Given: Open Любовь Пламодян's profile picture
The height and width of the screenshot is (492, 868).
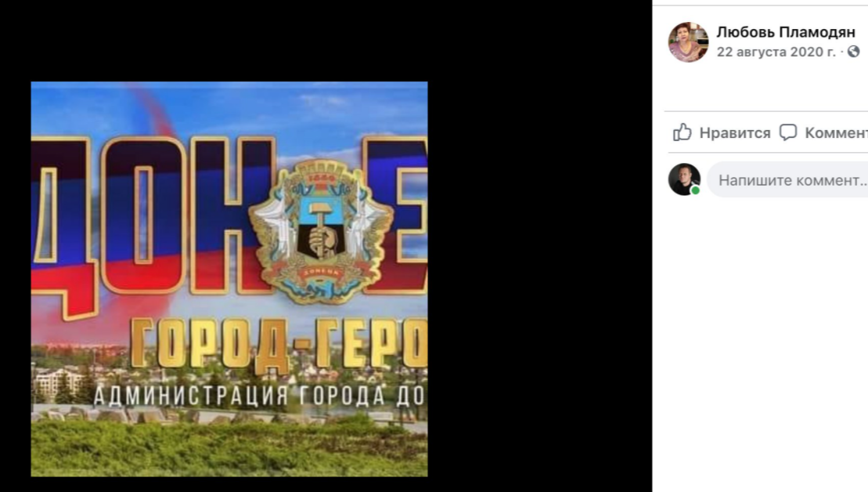Looking at the screenshot, I should click(x=688, y=42).
